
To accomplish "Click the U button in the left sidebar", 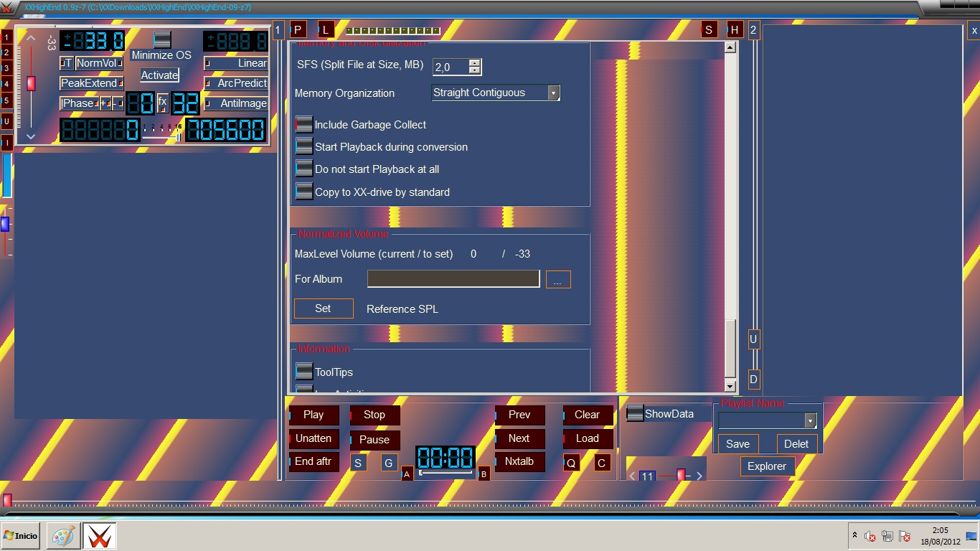I will 6,121.
